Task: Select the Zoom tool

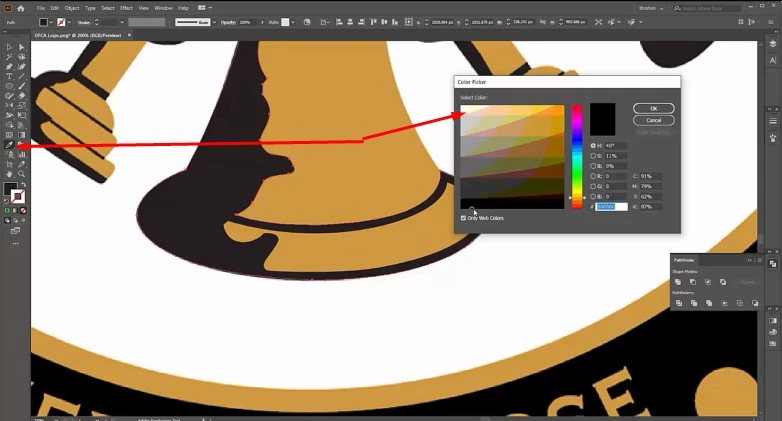Action: tap(21, 174)
